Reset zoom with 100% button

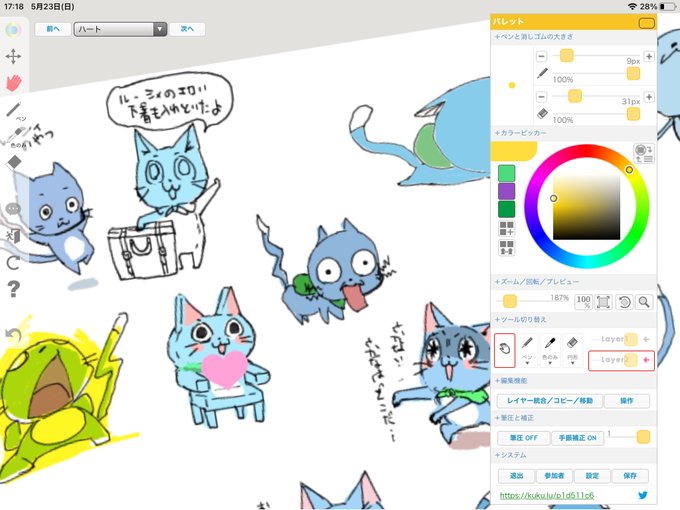point(583,301)
